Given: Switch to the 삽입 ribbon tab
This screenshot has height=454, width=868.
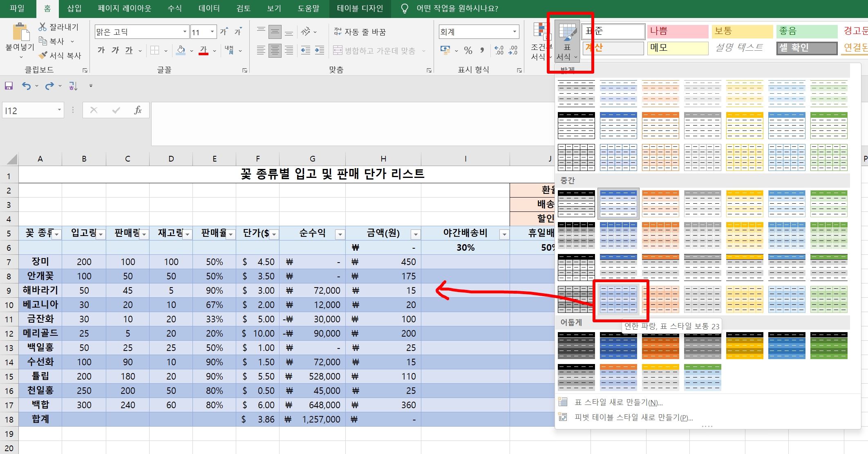Looking at the screenshot, I should tap(74, 8).
